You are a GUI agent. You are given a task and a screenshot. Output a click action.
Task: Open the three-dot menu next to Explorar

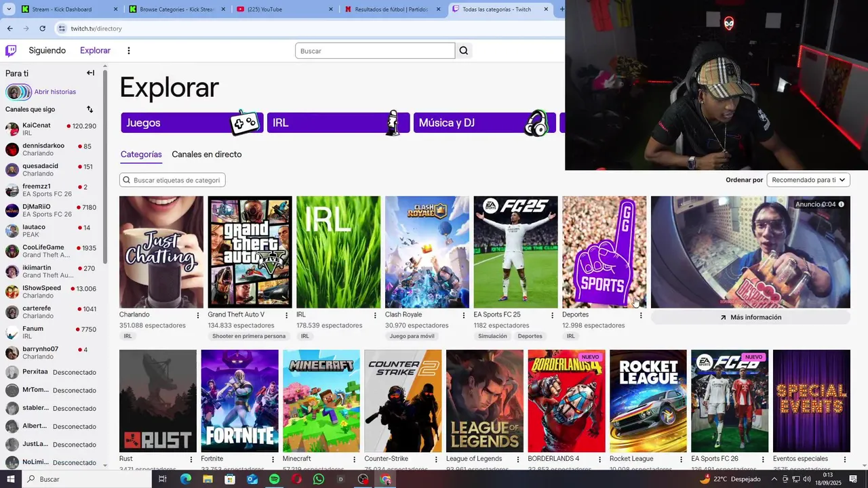pos(128,51)
